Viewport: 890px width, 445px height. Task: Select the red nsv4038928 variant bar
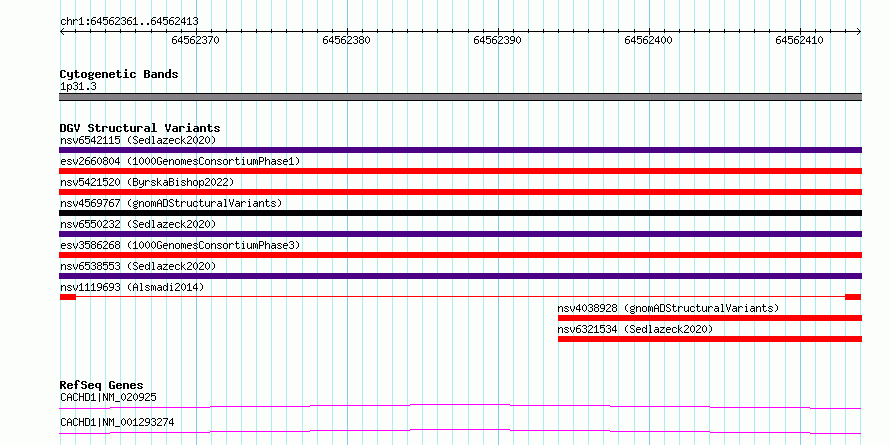[x=710, y=318]
